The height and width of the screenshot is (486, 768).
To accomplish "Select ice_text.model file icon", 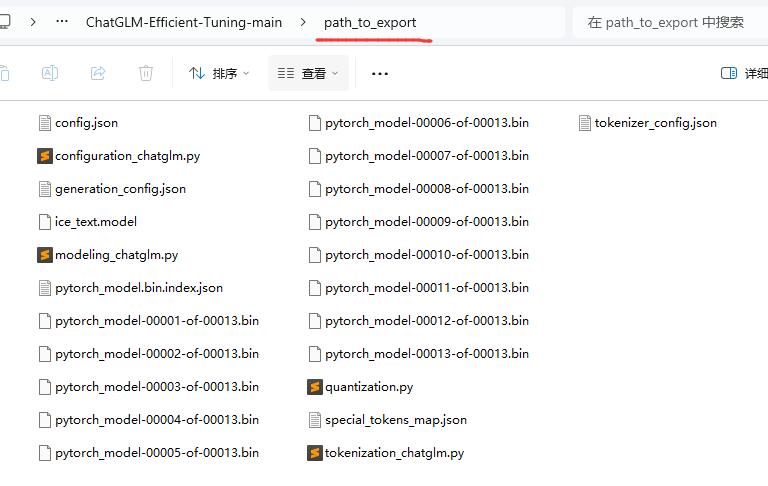I will pos(45,222).
